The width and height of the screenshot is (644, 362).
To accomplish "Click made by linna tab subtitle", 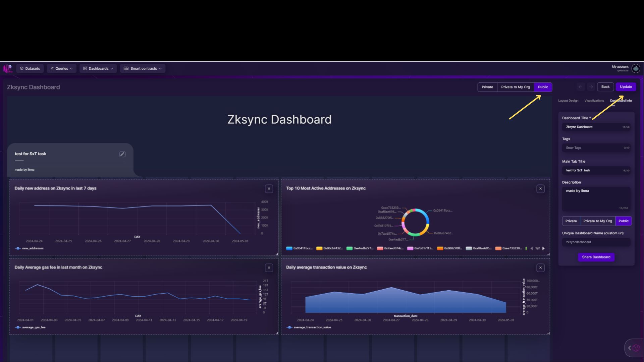I will click(x=24, y=170).
